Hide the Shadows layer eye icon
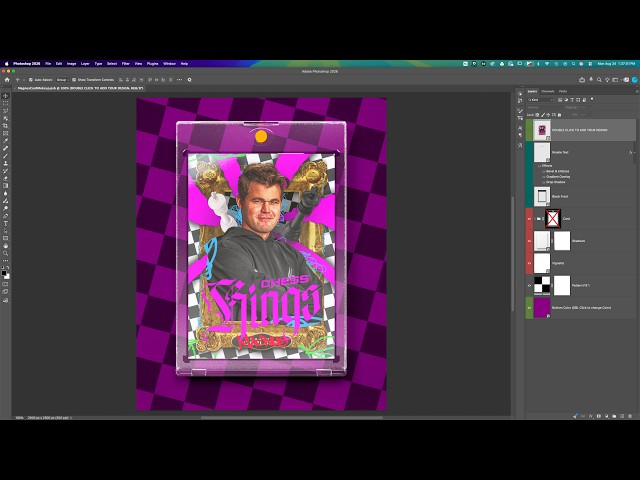This screenshot has height=480, width=640. [x=529, y=241]
